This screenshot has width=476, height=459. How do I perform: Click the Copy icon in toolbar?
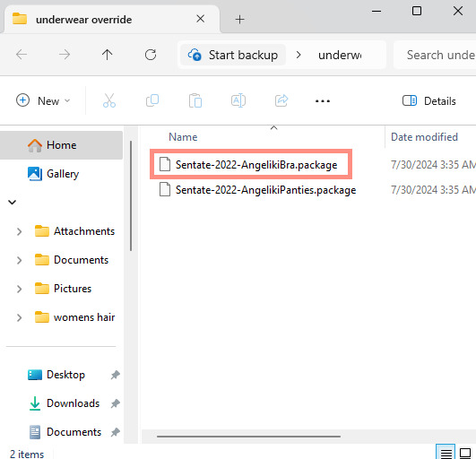[x=152, y=100]
